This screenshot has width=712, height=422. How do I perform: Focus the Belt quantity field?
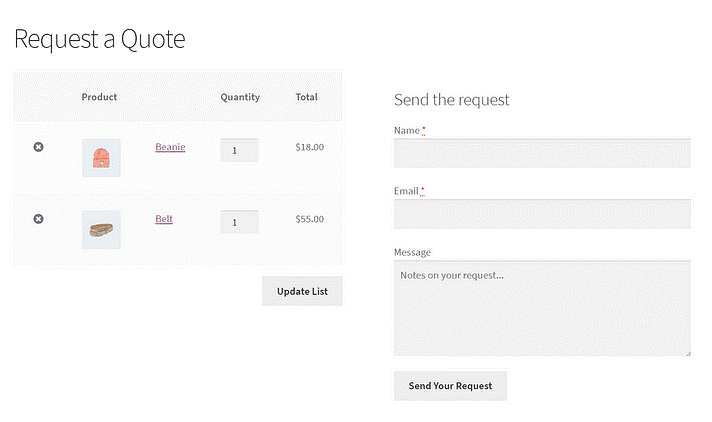pyautogui.click(x=239, y=222)
